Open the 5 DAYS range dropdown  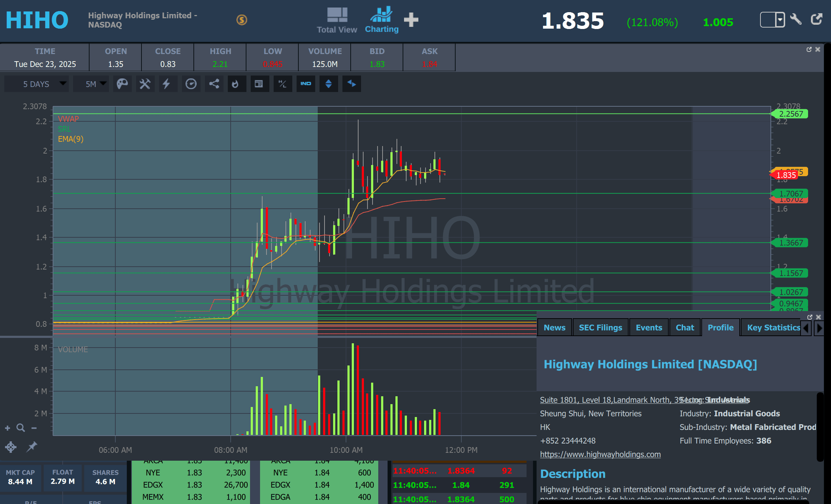point(36,84)
